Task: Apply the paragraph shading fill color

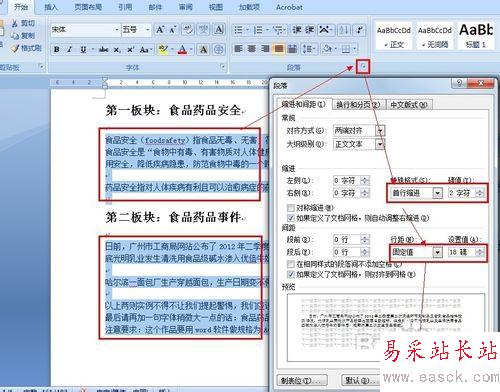Action: (327, 49)
